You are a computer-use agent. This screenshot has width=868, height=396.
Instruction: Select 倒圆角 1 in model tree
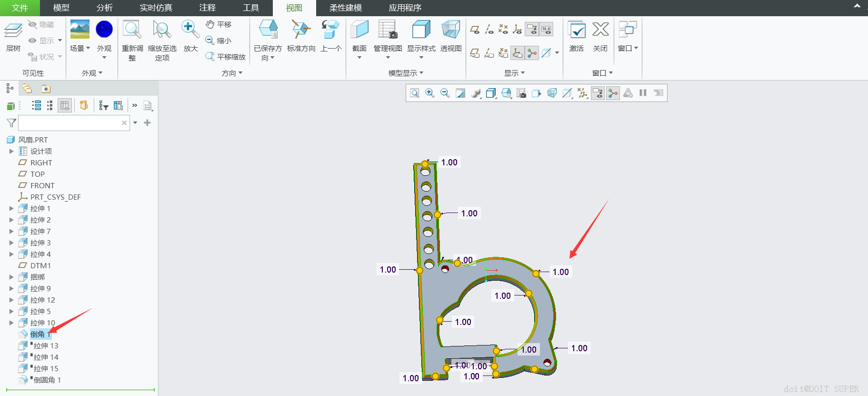click(47, 380)
